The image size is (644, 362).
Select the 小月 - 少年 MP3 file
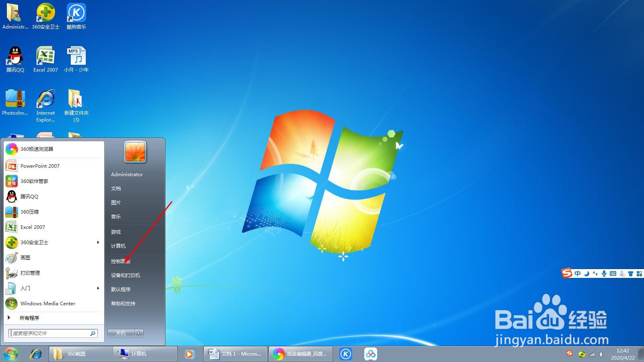76,59
